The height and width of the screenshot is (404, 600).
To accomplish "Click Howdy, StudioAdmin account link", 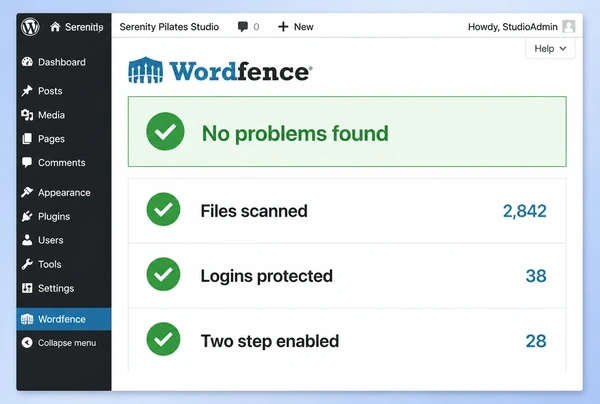I will click(512, 27).
